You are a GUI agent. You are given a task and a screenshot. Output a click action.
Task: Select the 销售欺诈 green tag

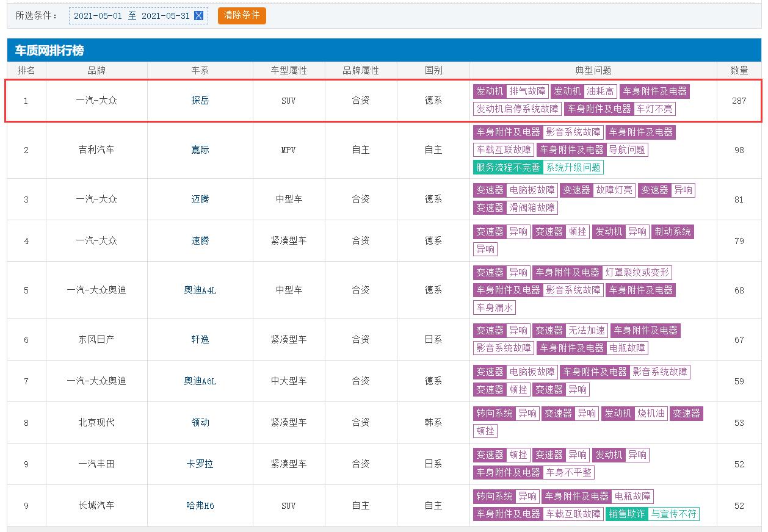point(627,514)
